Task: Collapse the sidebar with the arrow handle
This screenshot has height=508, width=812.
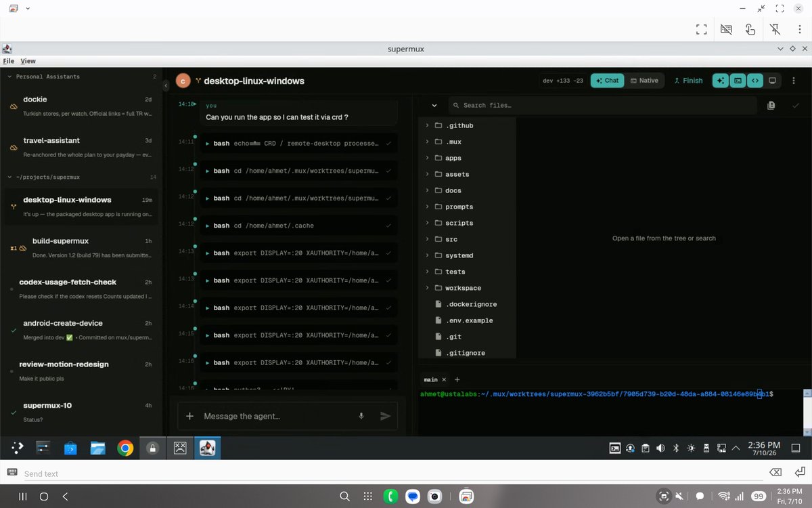Action: 166,86
